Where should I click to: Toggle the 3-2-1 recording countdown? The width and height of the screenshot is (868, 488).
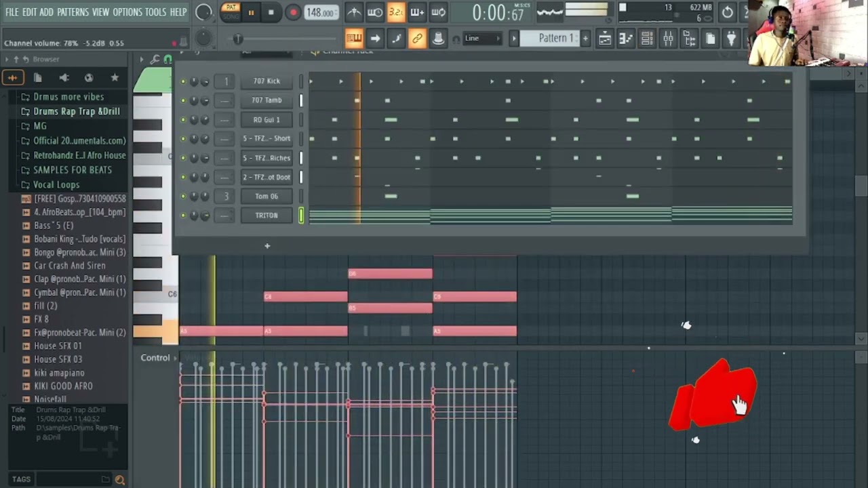click(396, 12)
